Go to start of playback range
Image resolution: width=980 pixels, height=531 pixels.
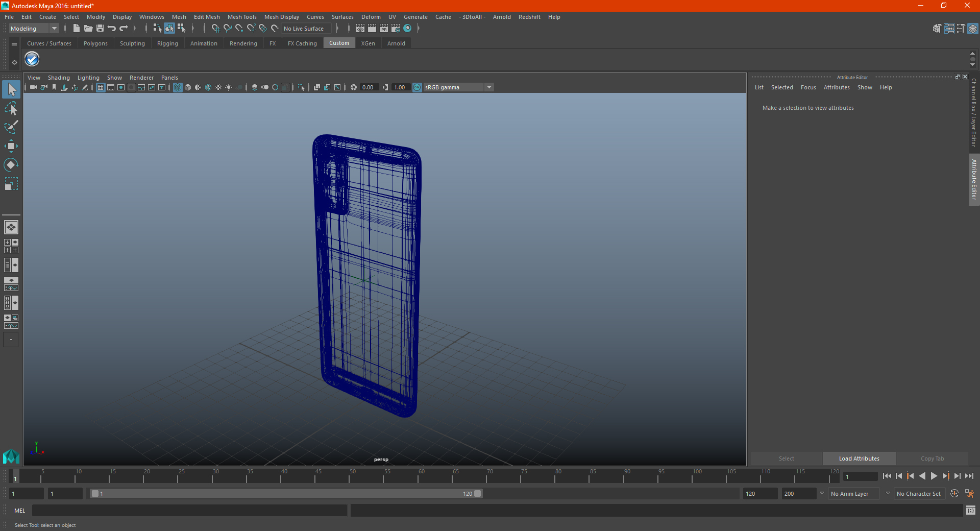(x=887, y=476)
